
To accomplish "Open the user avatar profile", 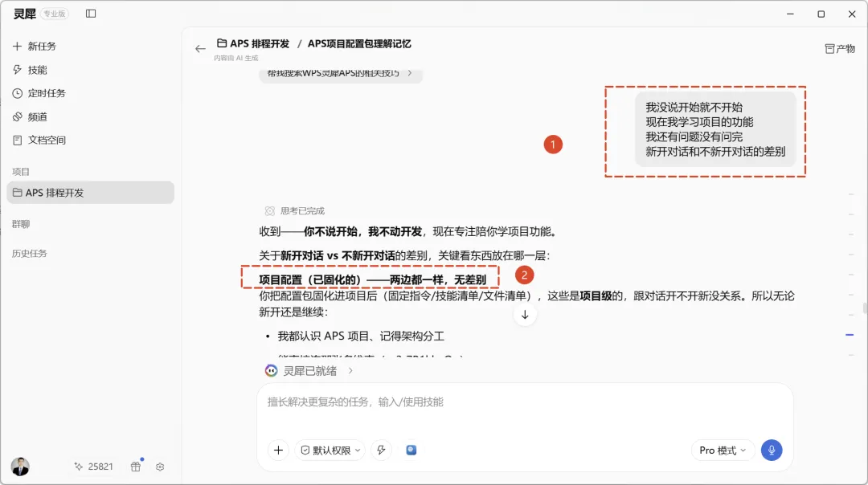I will (20, 467).
